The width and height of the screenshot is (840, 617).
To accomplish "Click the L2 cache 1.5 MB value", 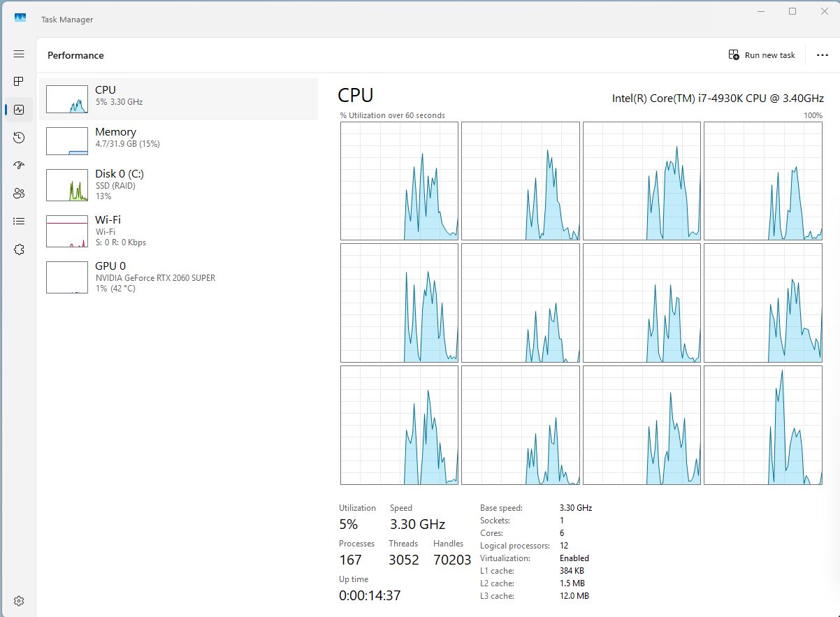I will (572, 583).
